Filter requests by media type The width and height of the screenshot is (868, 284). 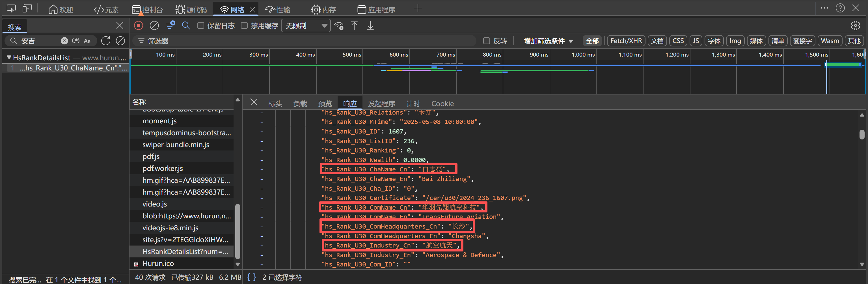(756, 41)
